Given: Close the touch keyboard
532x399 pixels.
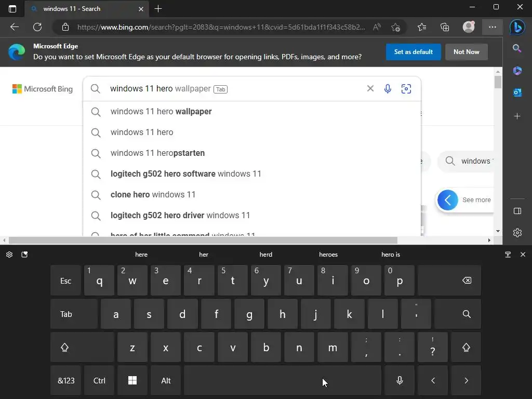Looking at the screenshot, I should (x=523, y=255).
